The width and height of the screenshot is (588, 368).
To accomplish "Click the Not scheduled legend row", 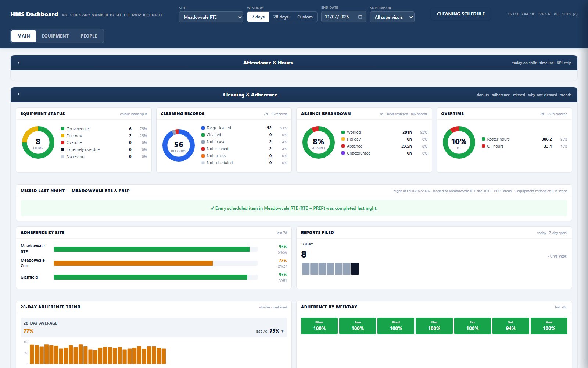I will coord(244,163).
